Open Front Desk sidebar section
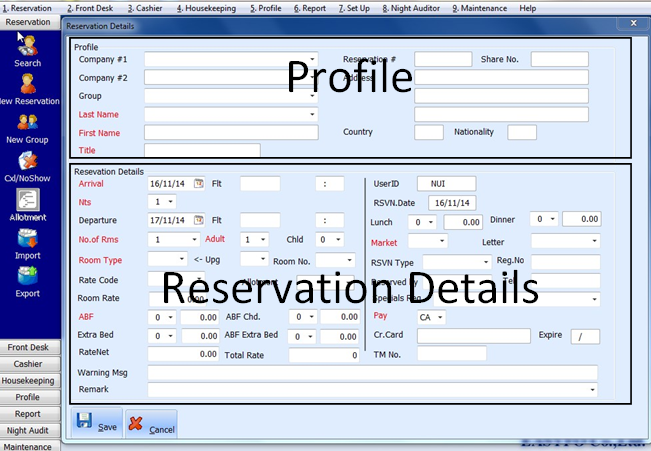The image size is (651, 451). (30, 347)
